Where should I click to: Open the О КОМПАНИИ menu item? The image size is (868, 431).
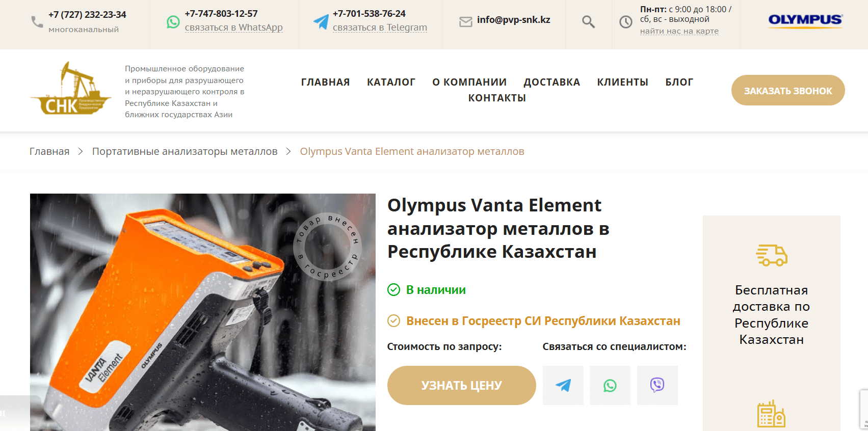pyautogui.click(x=469, y=82)
